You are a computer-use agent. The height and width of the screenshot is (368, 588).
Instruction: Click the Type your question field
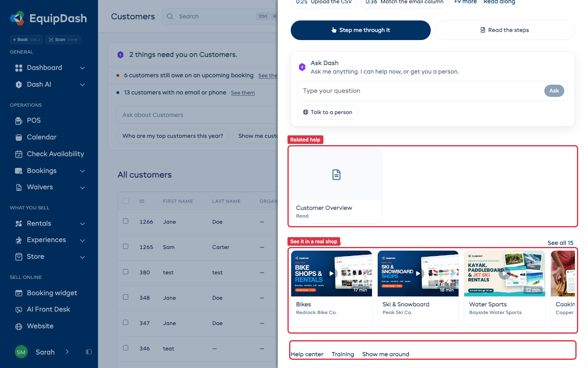421,91
